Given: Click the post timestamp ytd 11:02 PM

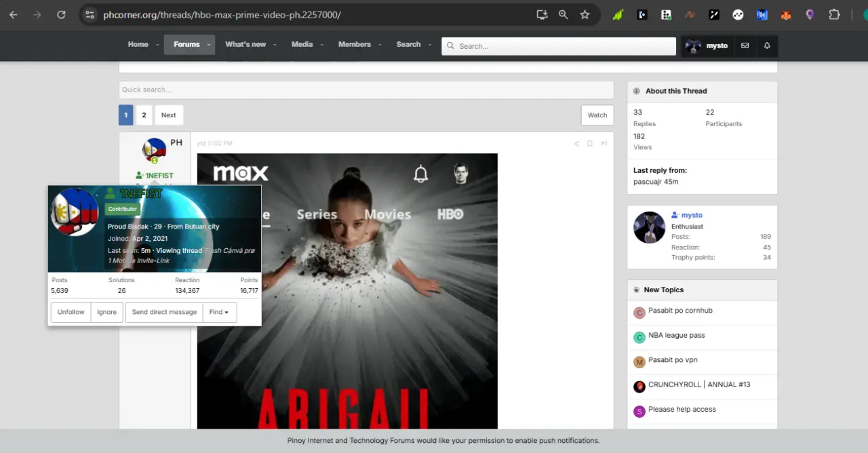Looking at the screenshot, I should [214, 144].
